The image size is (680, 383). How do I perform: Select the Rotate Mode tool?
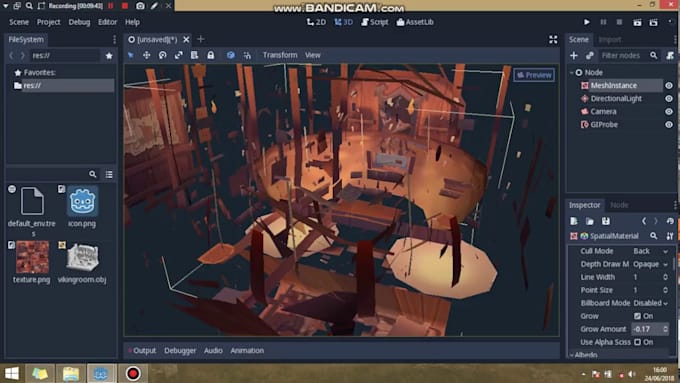click(163, 55)
